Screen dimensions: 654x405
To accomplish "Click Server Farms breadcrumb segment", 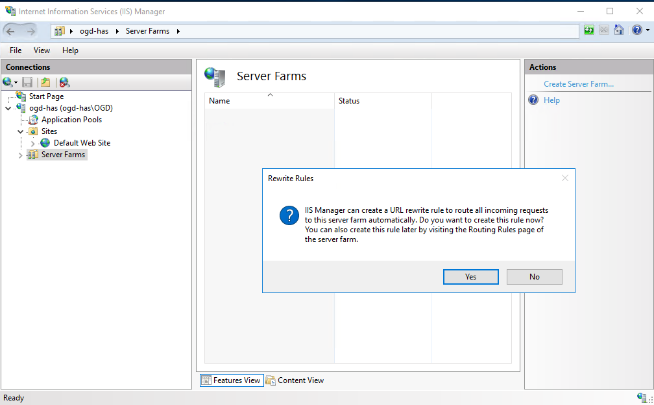I will tap(147, 31).
